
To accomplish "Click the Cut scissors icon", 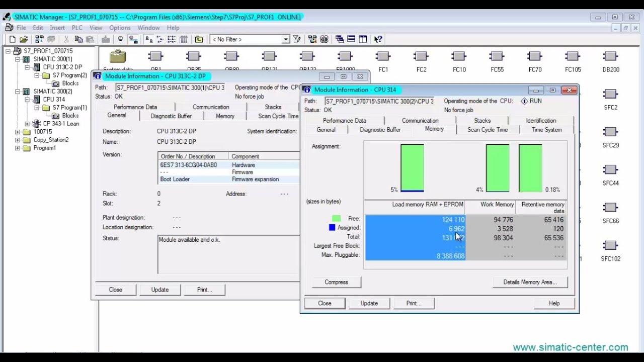I will point(66,39).
